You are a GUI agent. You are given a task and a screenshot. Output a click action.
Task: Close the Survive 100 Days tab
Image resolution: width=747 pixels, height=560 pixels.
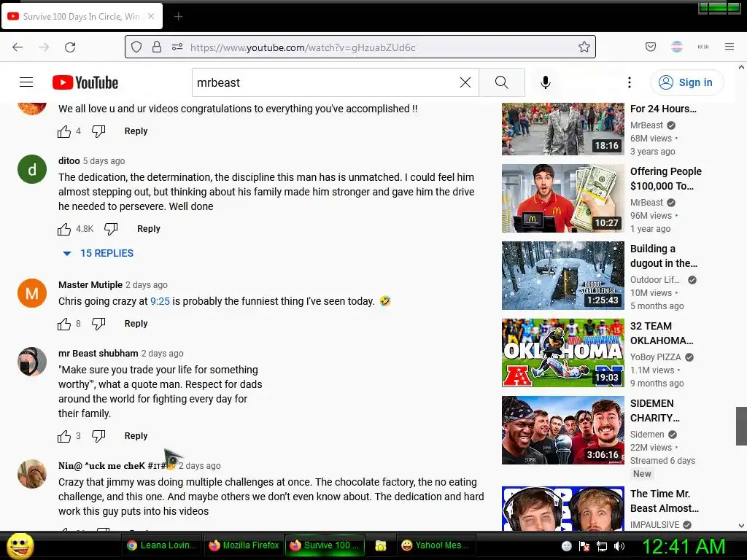coord(151,16)
